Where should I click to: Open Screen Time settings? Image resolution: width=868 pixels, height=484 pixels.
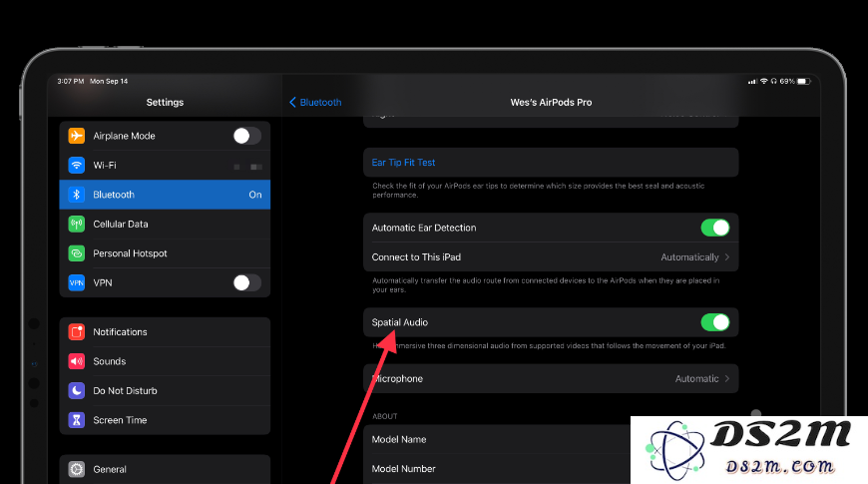pyautogui.click(x=165, y=420)
